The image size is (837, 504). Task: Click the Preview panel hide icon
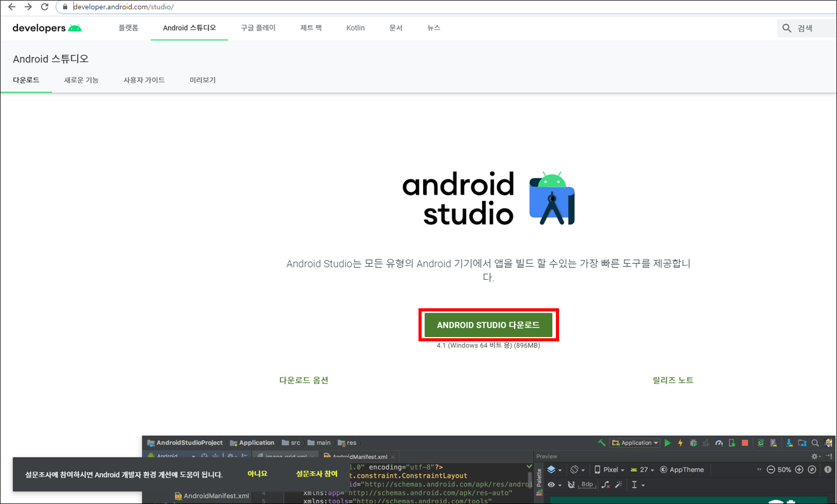(x=829, y=456)
